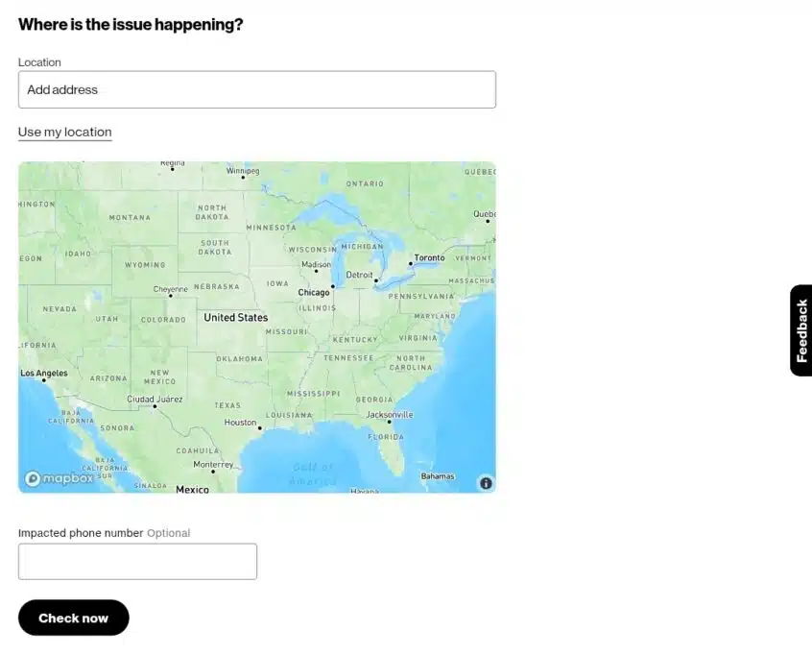812x655 pixels.
Task: Click the map info attribution icon
Action: (486, 483)
